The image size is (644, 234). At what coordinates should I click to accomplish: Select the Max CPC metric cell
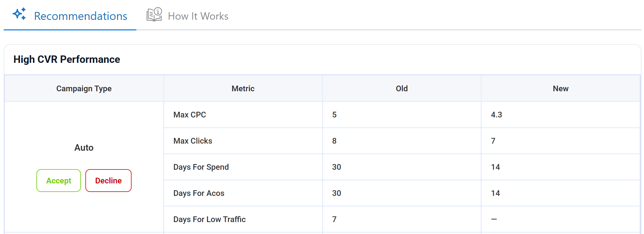tap(190, 115)
